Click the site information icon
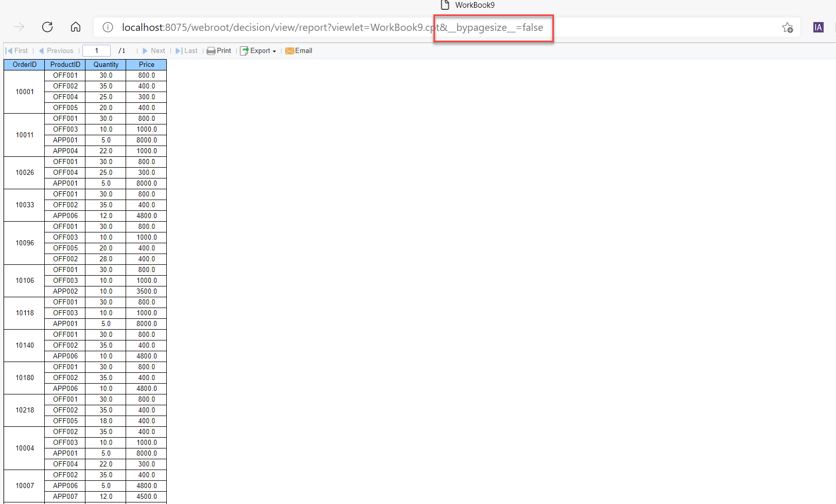The height and width of the screenshot is (504, 836). (108, 27)
